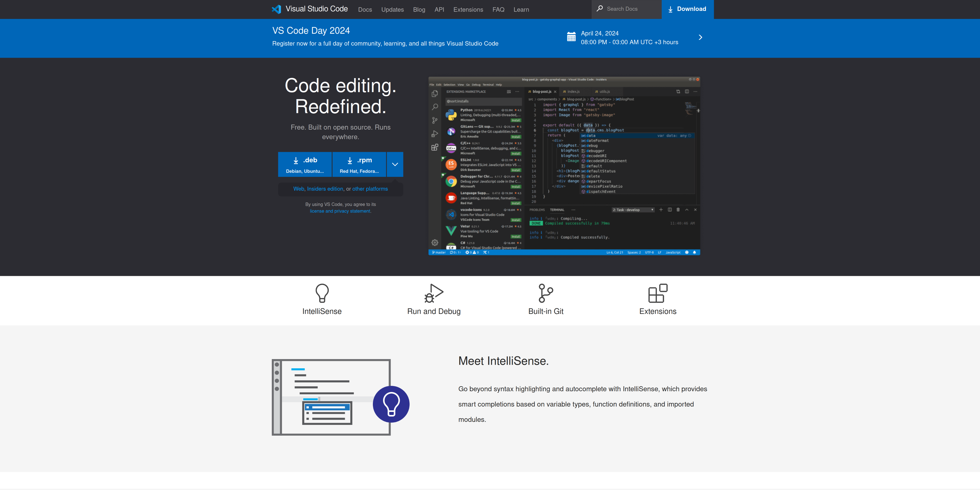
Task: Open the other platforms link
Action: click(370, 189)
